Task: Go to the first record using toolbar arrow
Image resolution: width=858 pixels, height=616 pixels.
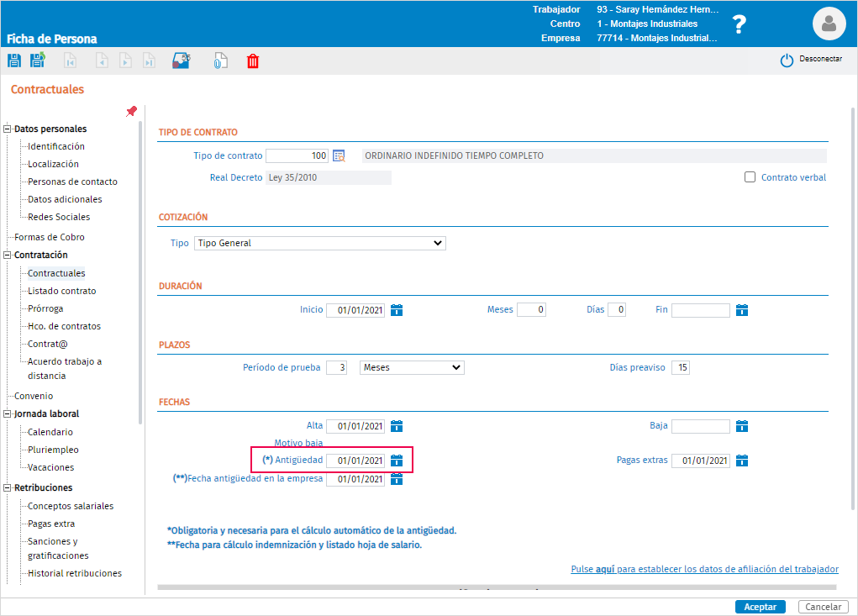Action: click(70, 61)
